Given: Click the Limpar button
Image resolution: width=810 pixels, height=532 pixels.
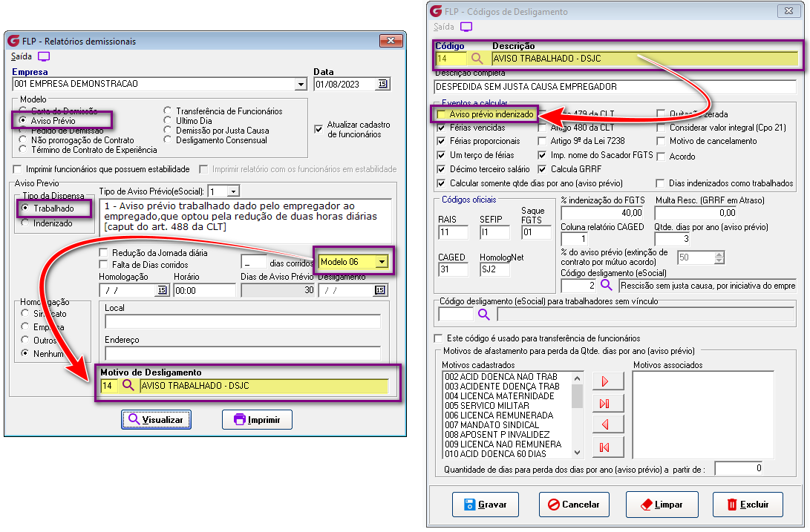Looking at the screenshot, I should point(662,504).
